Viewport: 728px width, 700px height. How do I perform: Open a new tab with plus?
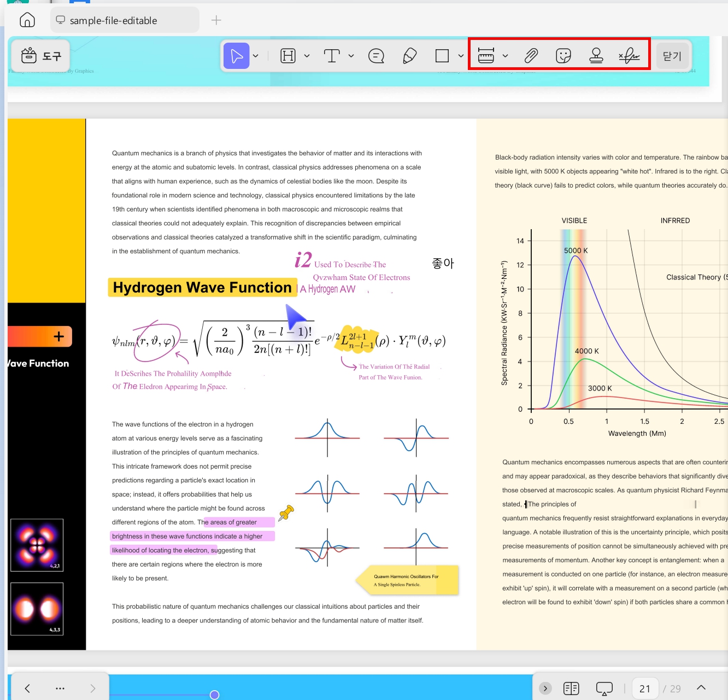point(216,20)
